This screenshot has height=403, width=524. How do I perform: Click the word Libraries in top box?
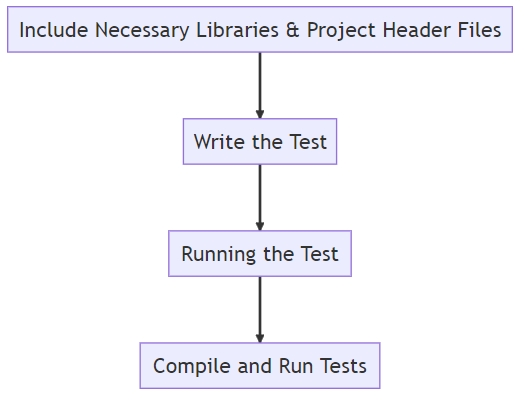(237, 30)
